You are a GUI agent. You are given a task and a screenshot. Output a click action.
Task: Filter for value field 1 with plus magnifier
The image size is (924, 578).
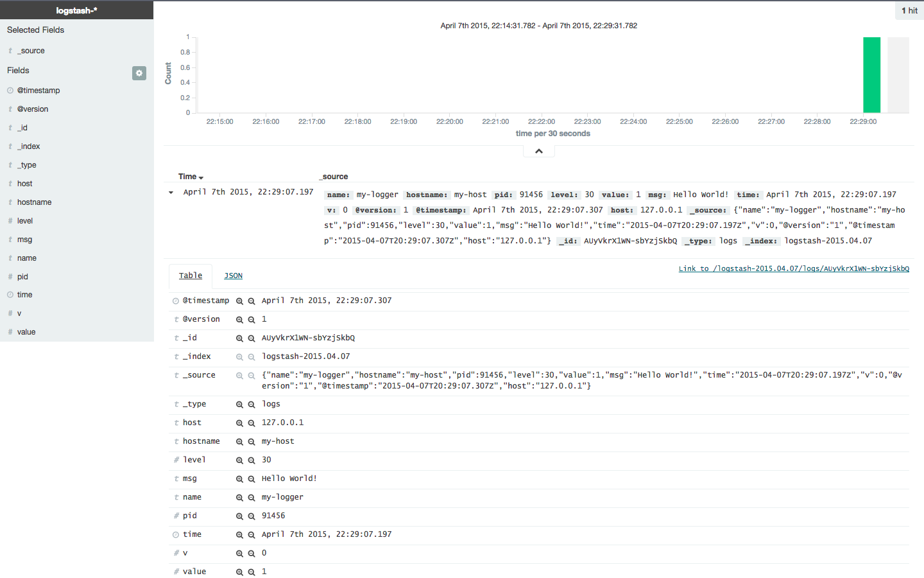pyautogui.click(x=239, y=572)
